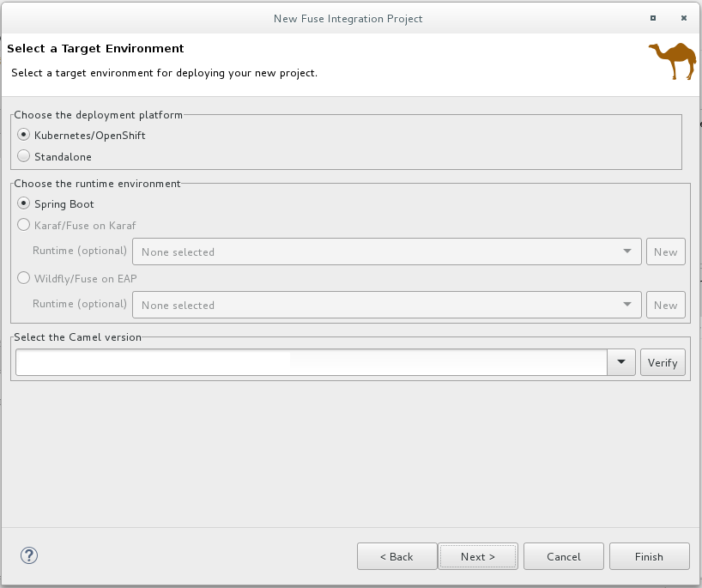
Task: Pick the Karaf/Fuse on Karaf radio option
Action: point(24,225)
